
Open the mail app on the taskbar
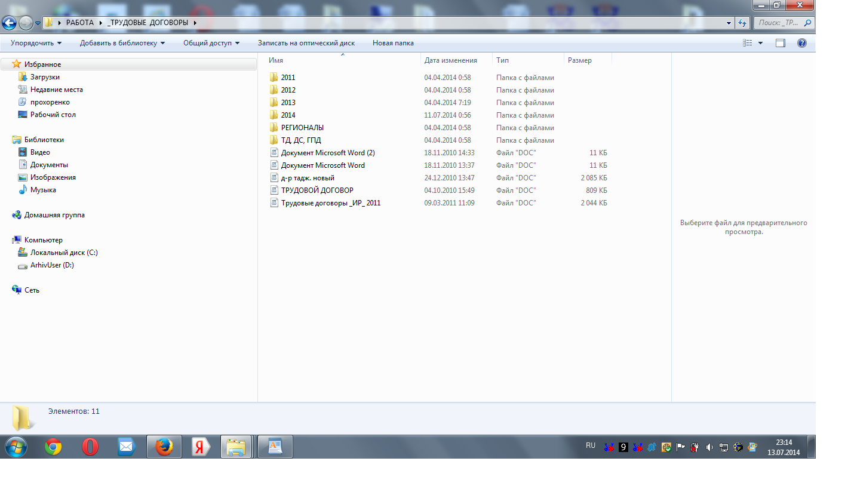(x=127, y=447)
